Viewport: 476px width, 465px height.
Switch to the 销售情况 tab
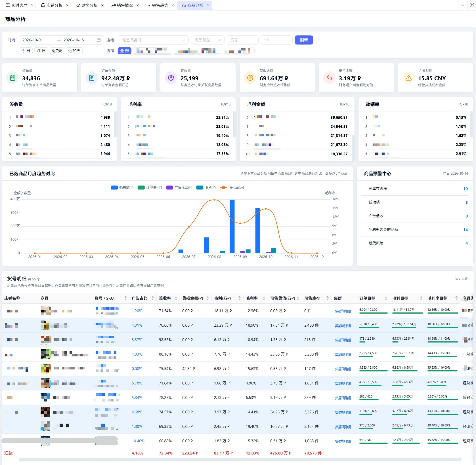pyautogui.click(x=122, y=5)
